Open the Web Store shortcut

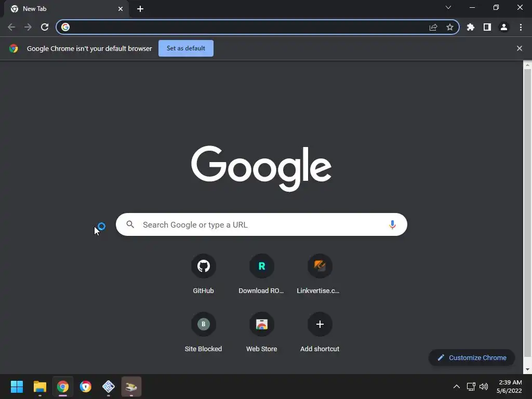click(x=261, y=332)
